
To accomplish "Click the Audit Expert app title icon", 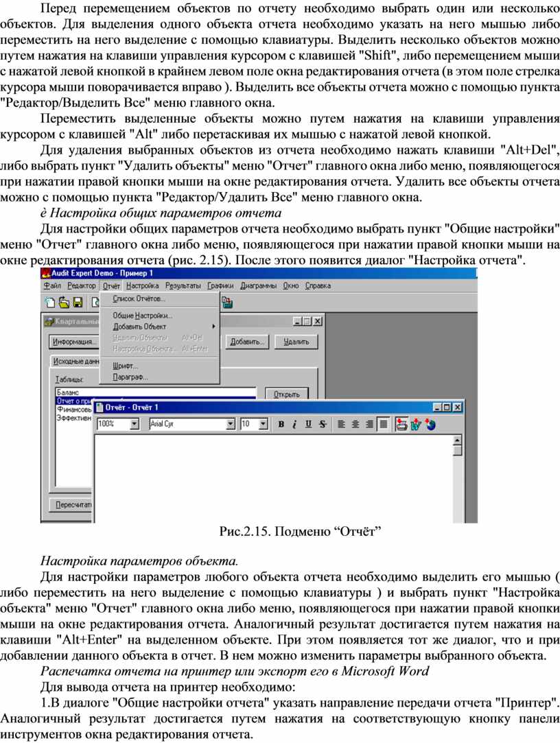I will [x=46, y=273].
